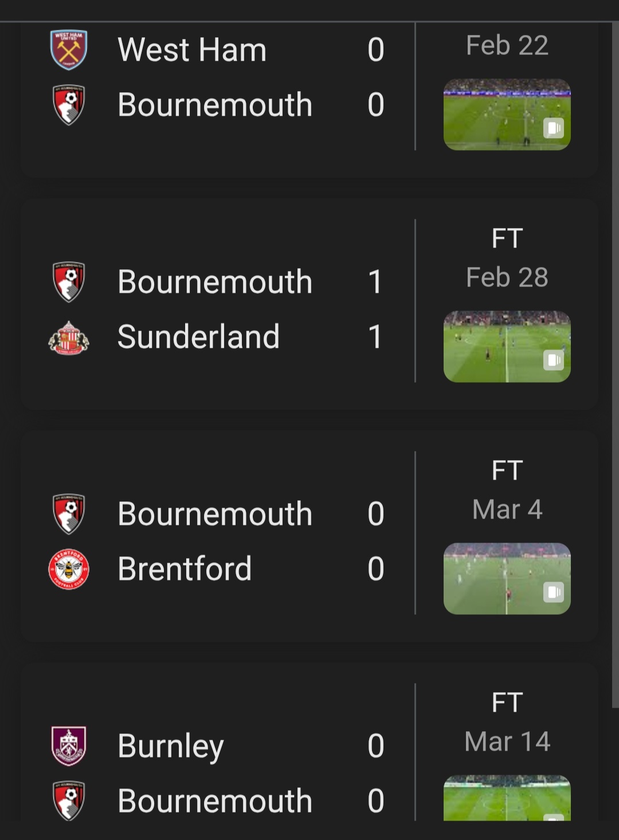Screen dimensions: 619x840
Task: Select the Sunderland team name
Action: click(198, 337)
